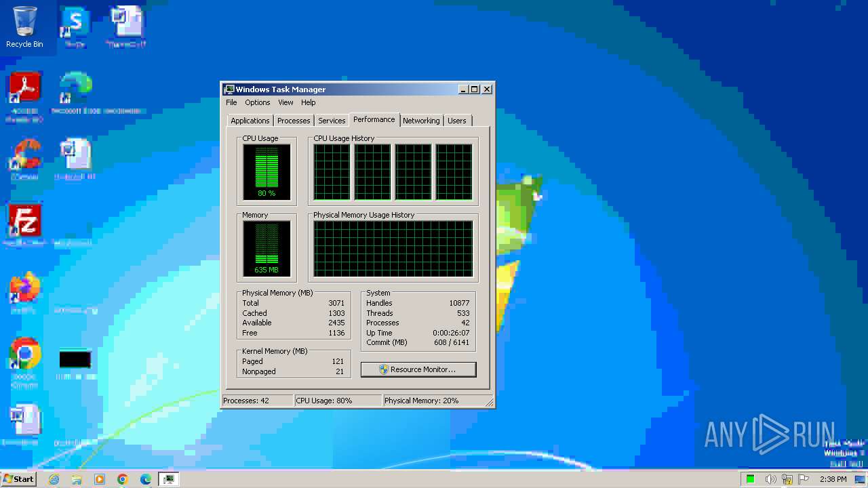Open Microsoft Edge desktop shortcut

(x=75, y=91)
